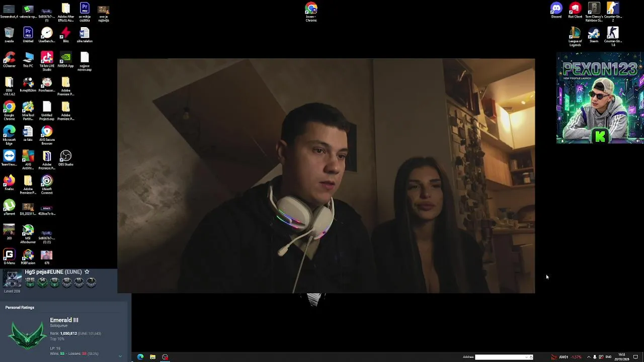Open the Joven Chrome profile shortcut
Screen dimensions: 644x362
point(311,12)
